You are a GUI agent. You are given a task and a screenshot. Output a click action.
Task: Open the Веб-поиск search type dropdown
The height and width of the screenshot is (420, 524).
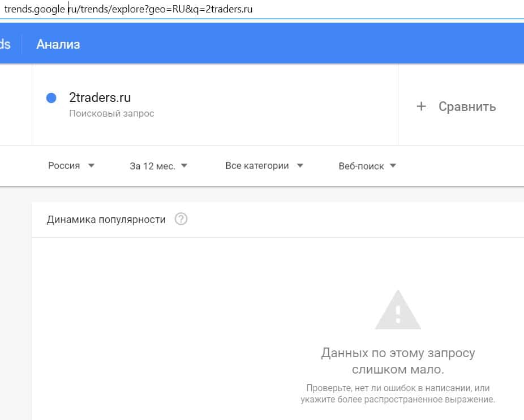click(x=367, y=166)
